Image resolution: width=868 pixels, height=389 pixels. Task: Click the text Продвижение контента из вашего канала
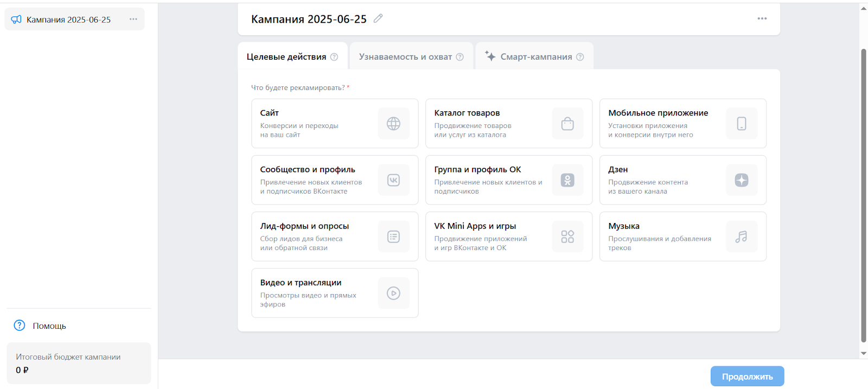pyautogui.click(x=648, y=187)
